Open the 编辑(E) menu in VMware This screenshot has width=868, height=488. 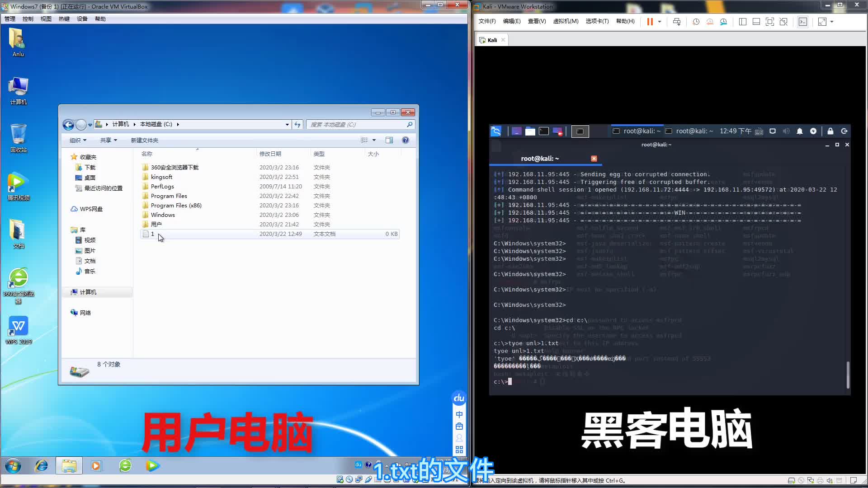pos(512,21)
